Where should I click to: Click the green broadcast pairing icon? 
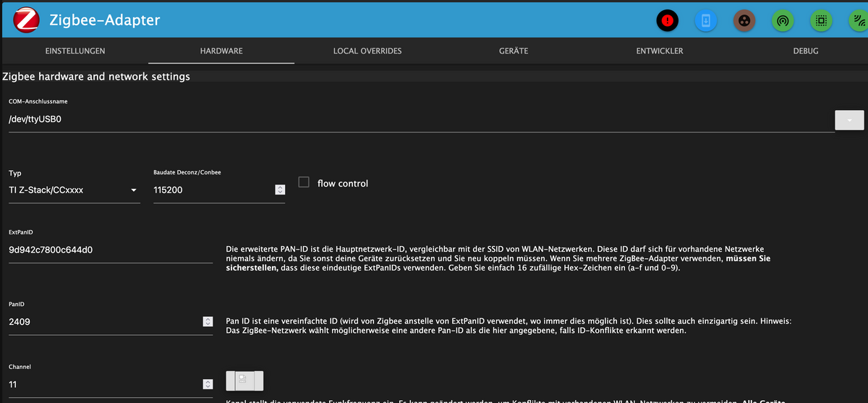(783, 21)
